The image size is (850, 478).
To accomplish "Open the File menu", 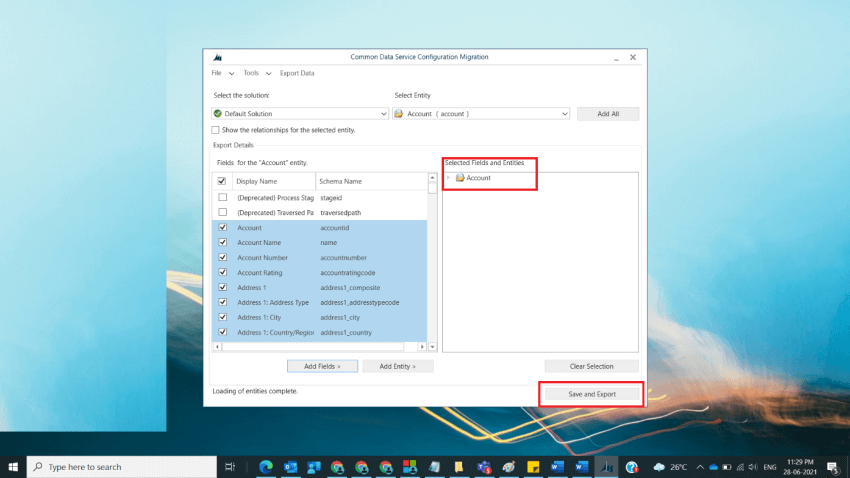I will coord(216,73).
